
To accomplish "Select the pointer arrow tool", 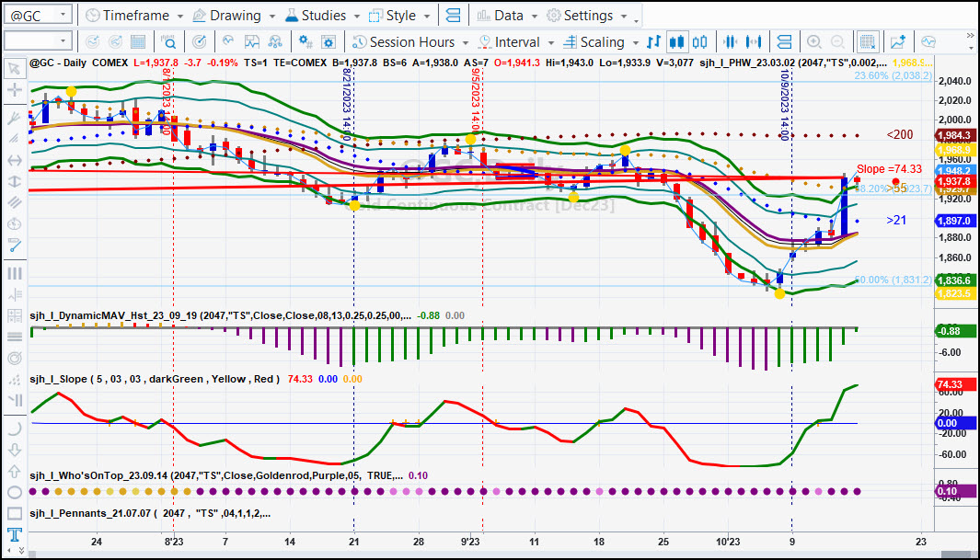I will coord(15,68).
